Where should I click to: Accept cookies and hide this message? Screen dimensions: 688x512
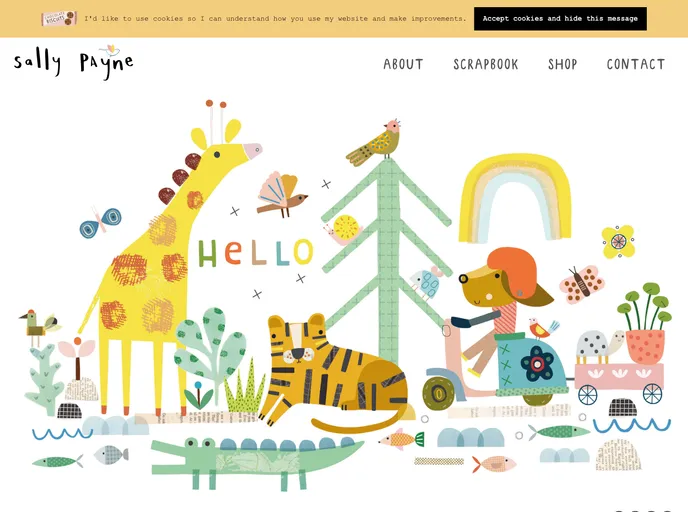[x=560, y=18]
